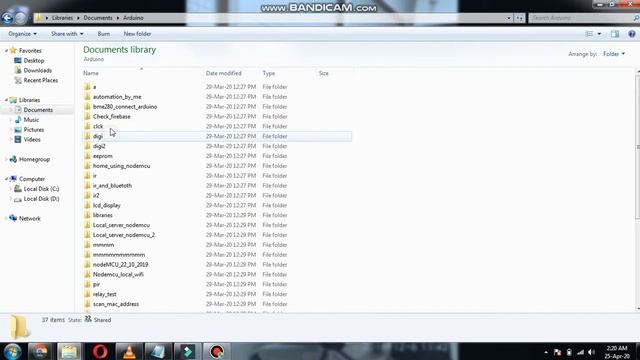Viewport: 640px width, 360px height.
Task: Click the Recent Places icon
Action: click(18, 80)
